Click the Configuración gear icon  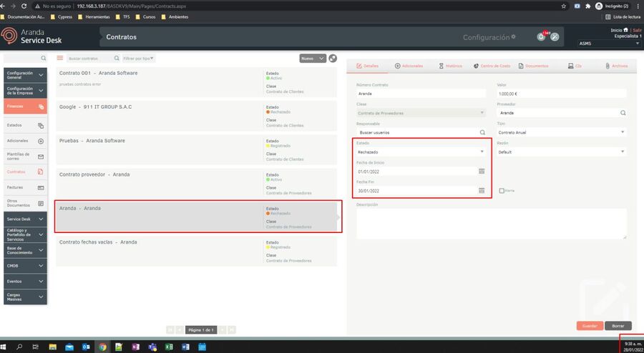(x=513, y=37)
